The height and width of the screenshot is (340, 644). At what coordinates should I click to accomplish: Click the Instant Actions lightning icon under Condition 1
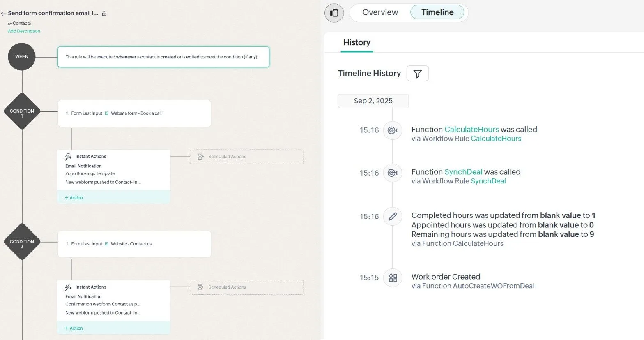pyautogui.click(x=68, y=157)
